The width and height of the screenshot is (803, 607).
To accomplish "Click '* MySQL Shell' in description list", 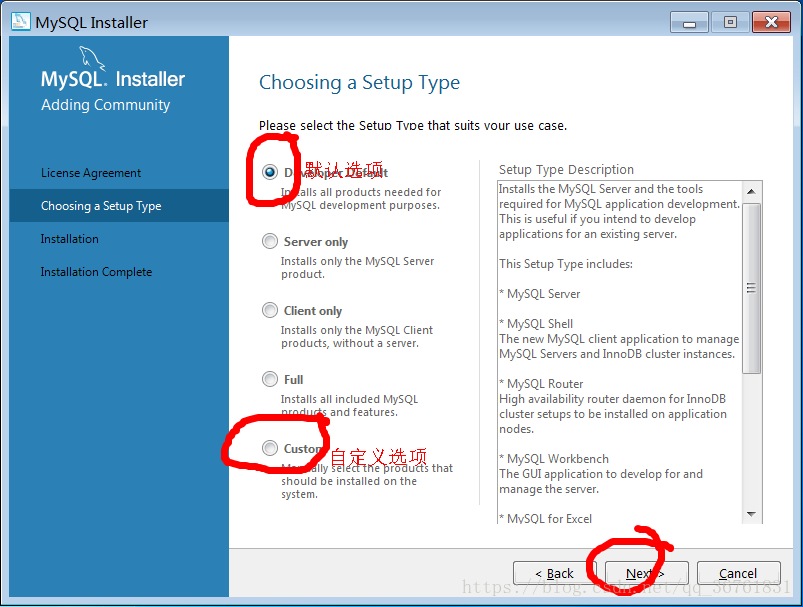I will [536, 324].
